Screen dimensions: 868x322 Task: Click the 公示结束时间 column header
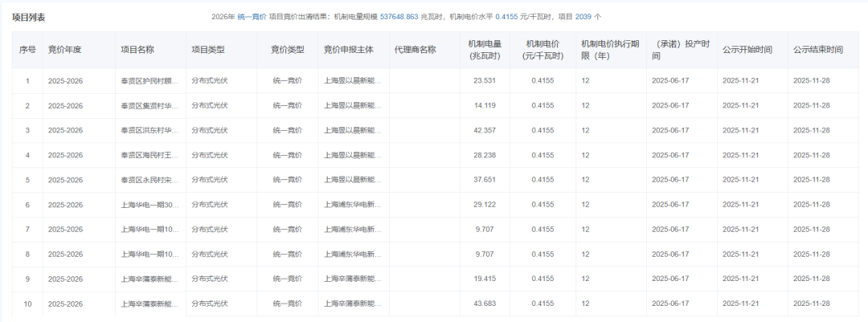tap(817, 50)
